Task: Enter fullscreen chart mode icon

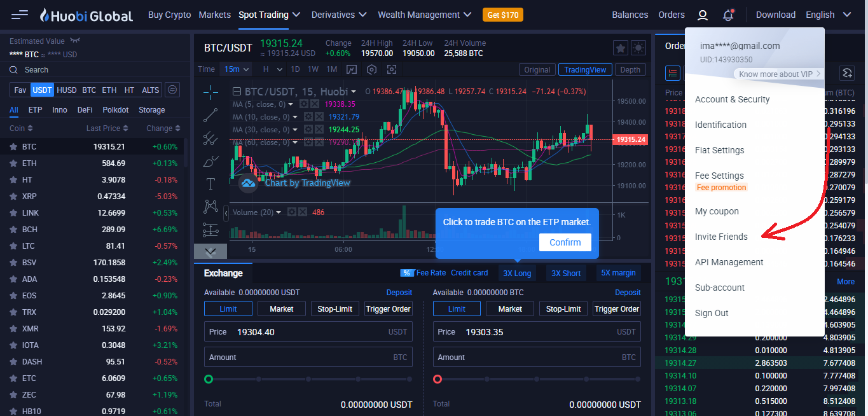Action: point(392,69)
